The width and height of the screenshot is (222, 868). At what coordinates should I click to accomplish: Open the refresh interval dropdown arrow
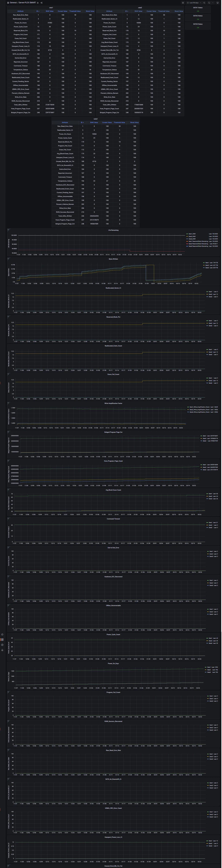coord(213,3)
